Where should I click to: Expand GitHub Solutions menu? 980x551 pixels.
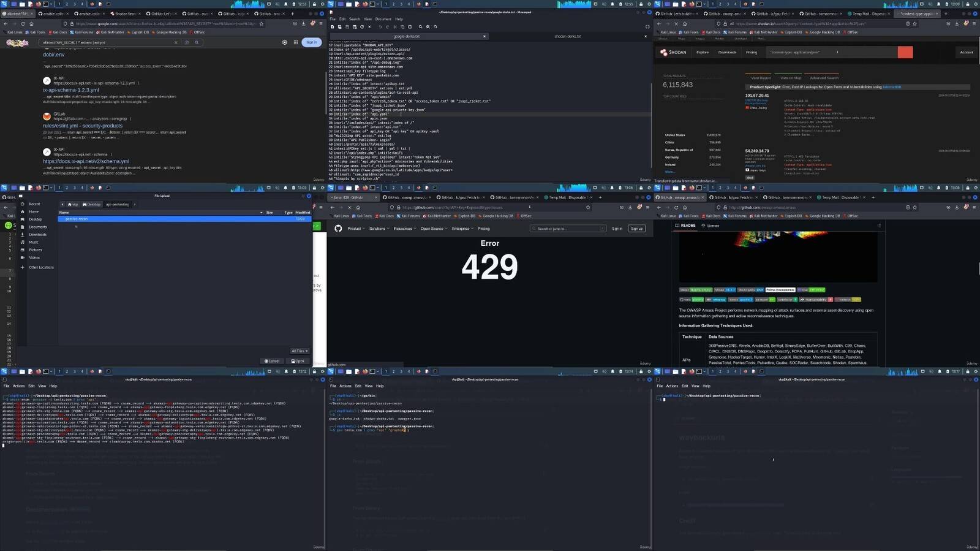379,229
